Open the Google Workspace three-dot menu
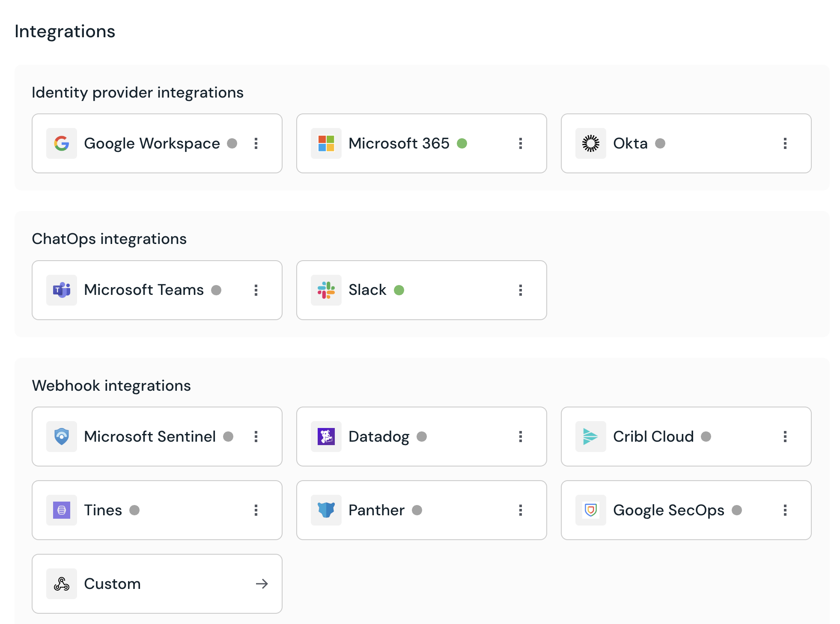Viewport: 840px width, 624px height. click(x=256, y=143)
